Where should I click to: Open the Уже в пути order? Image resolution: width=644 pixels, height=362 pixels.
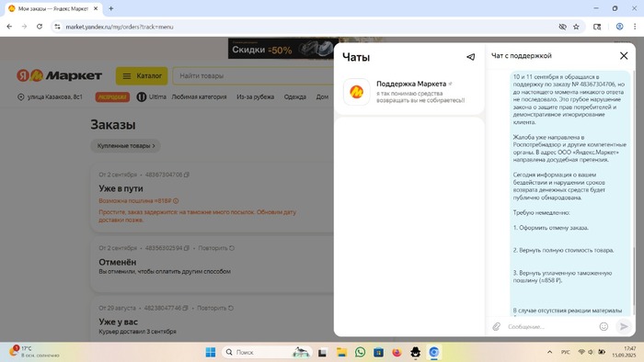coord(121,188)
